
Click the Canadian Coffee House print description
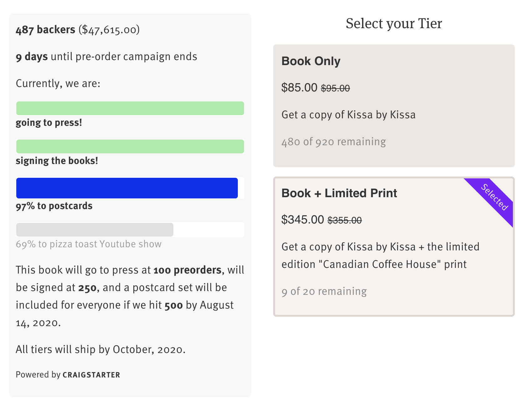point(380,255)
